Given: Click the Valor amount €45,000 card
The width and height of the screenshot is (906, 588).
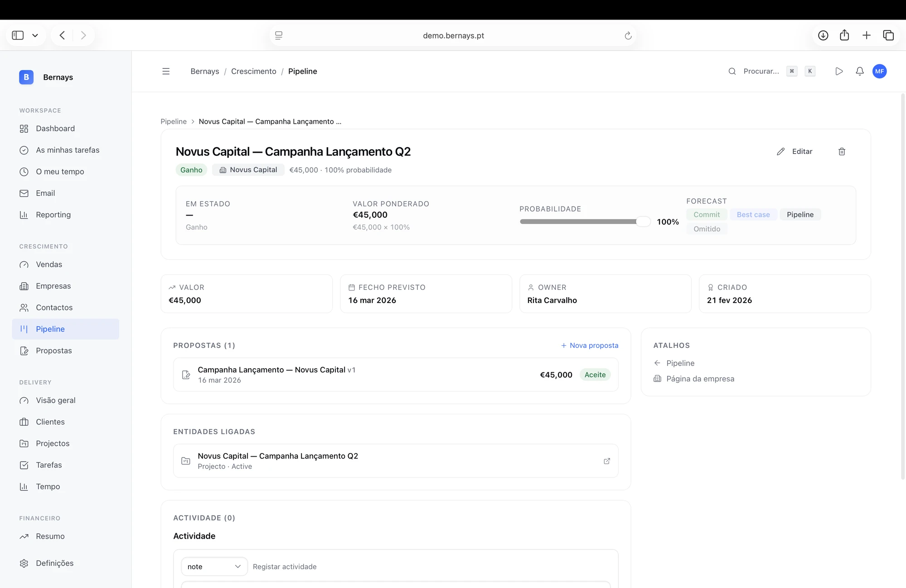Looking at the screenshot, I should coord(247,294).
